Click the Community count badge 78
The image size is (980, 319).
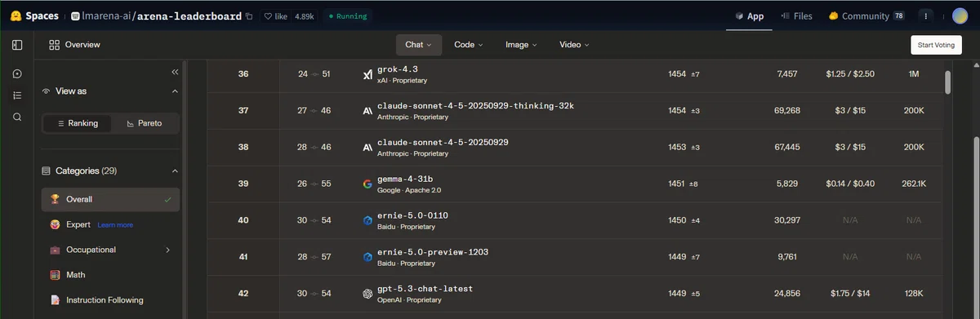pyautogui.click(x=898, y=16)
